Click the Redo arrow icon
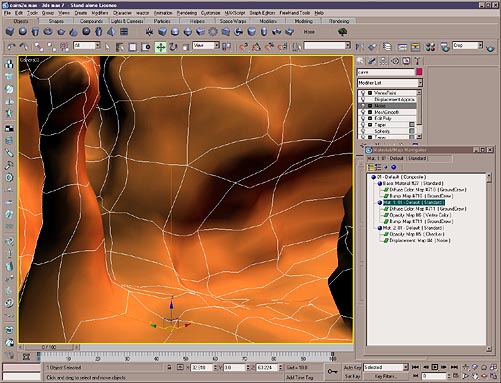This screenshot has height=383, width=501. (24, 47)
